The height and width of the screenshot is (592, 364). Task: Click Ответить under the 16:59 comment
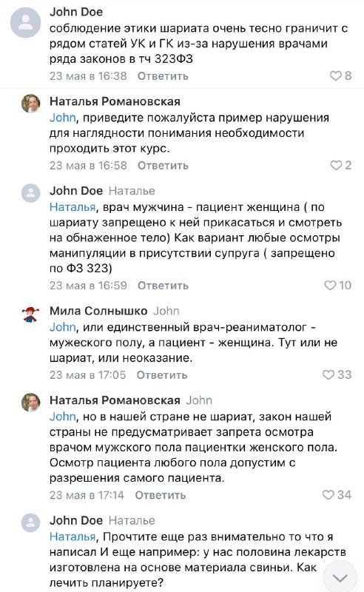[x=163, y=286]
